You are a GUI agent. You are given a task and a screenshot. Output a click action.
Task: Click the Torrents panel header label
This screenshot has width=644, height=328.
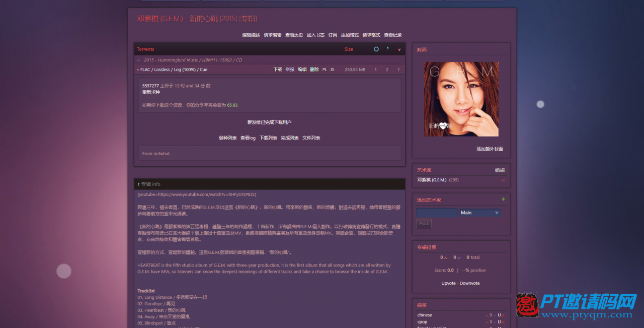click(x=145, y=49)
